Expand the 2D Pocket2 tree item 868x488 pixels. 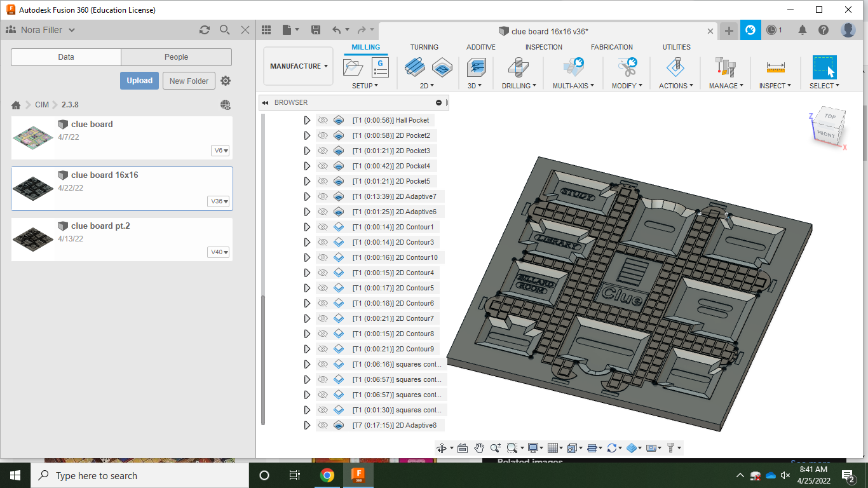tap(307, 135)
